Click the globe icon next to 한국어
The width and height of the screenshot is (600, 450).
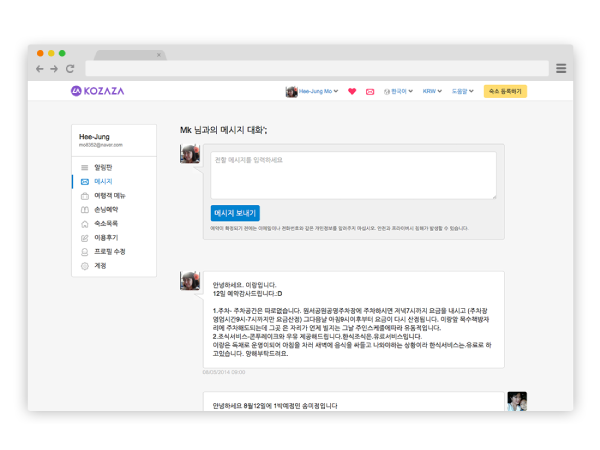[x=386, y=92]
